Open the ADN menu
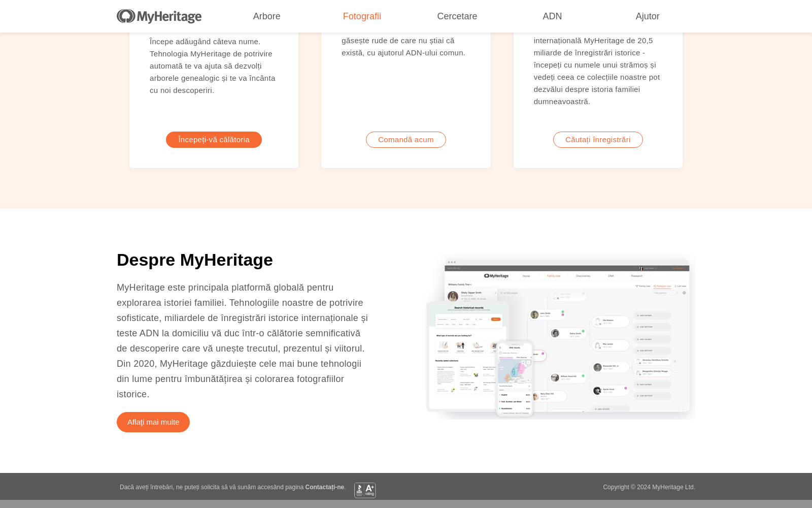Viewport: 812px width, 508px height. click(552, 16)
